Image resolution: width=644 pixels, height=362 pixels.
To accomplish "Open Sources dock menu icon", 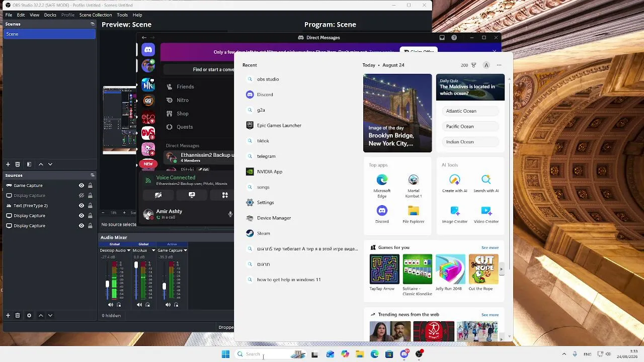I will click(92, 175).
